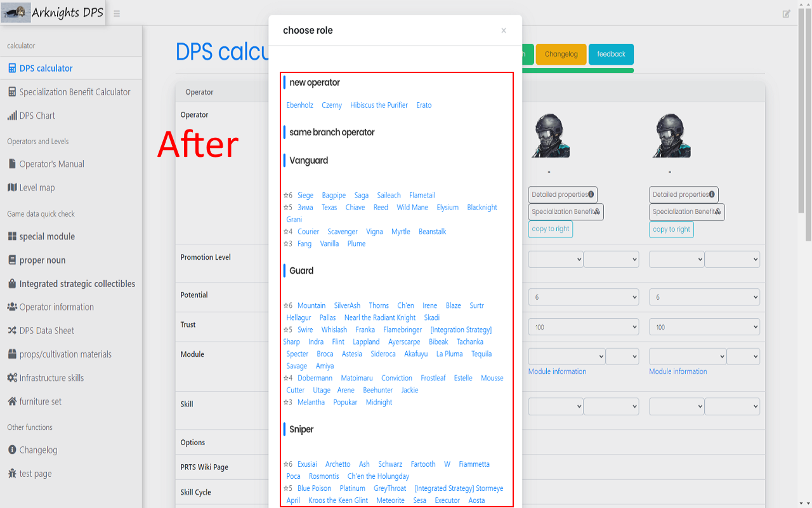Open right Module information link
The image size is (812, 508).
[x=678, y=371]
